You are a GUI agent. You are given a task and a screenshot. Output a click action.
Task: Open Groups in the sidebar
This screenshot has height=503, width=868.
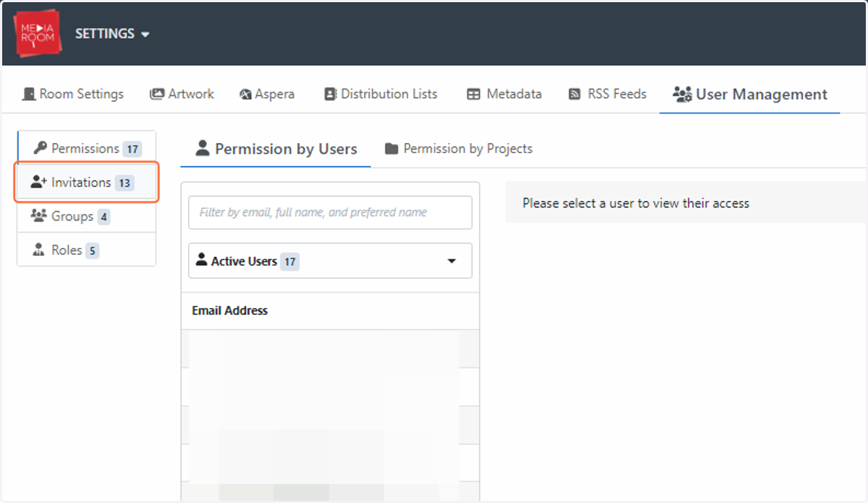coord(86,216)
